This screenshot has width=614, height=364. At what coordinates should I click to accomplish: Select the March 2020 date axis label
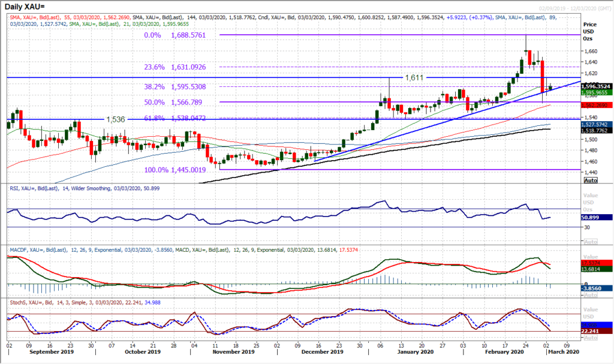[563, 353]
